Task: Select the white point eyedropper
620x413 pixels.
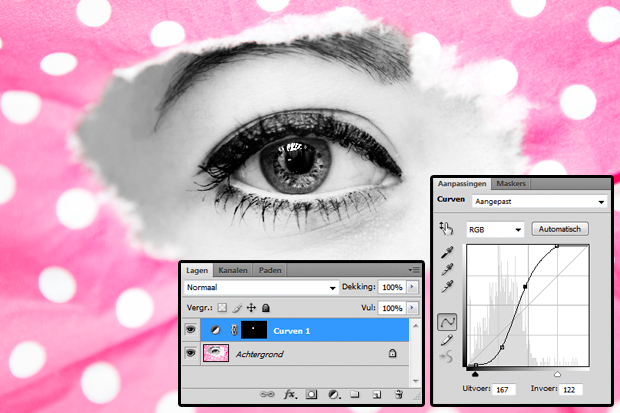Action: pos(447,286)
